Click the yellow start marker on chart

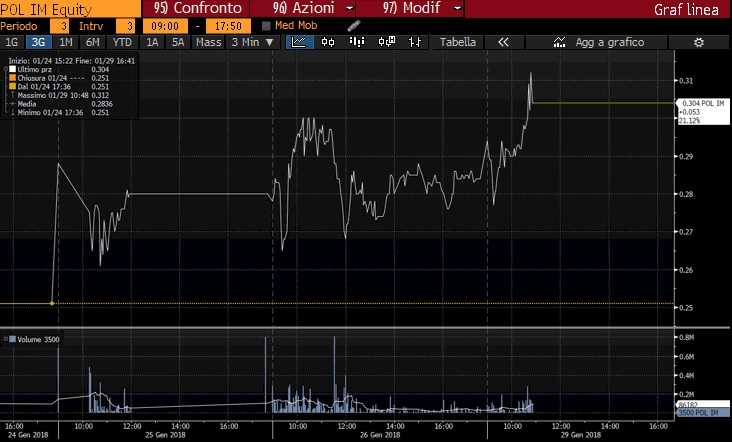[x=52, y=303]
